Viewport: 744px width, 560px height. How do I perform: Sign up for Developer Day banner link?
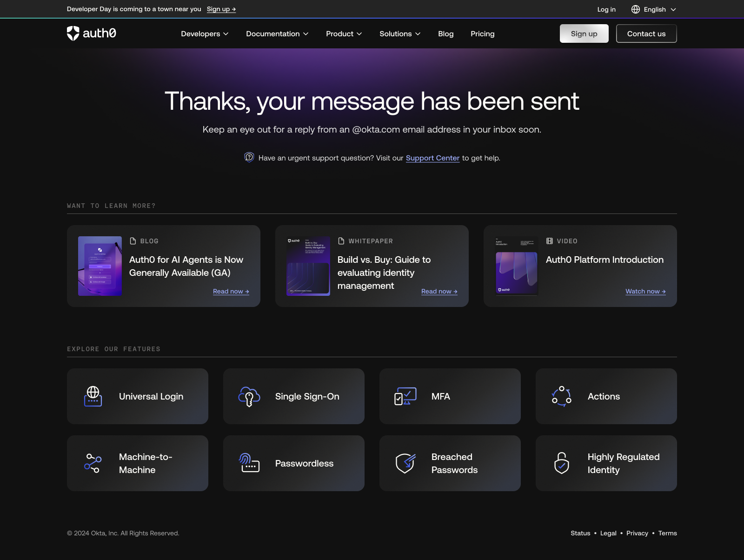[221, 9]
